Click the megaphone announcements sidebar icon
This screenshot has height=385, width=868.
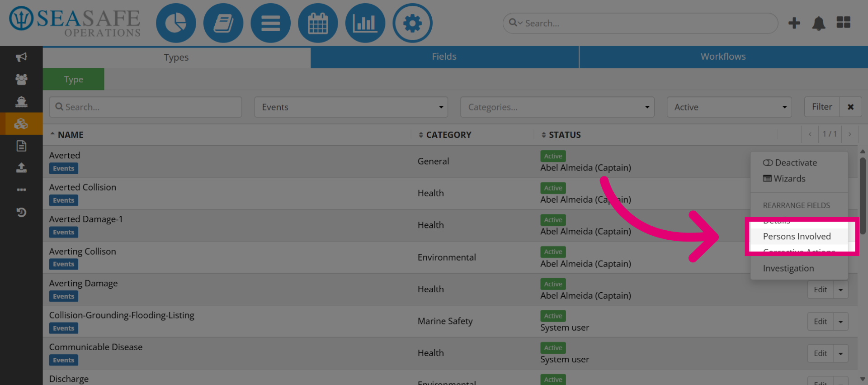(21, 57)
